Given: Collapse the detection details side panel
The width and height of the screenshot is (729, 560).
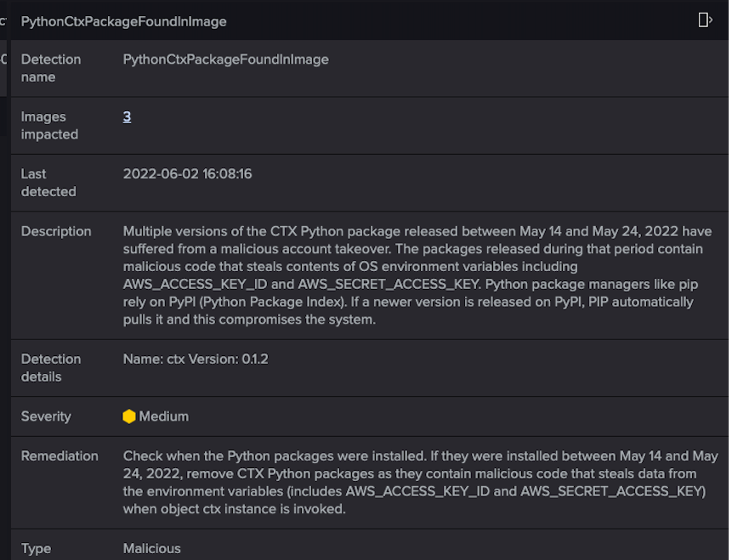Looking at the screenshot, I should tap(705, 20).
